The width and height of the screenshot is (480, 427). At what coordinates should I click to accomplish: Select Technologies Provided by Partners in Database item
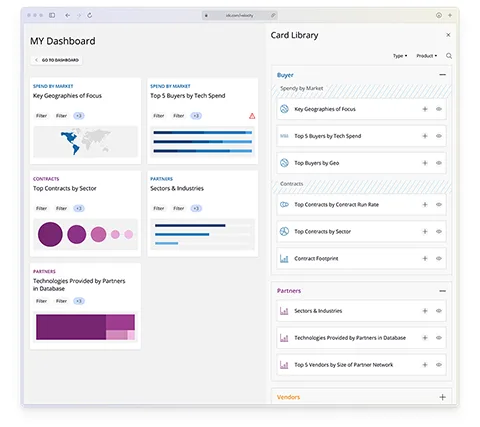click(361, 338)
